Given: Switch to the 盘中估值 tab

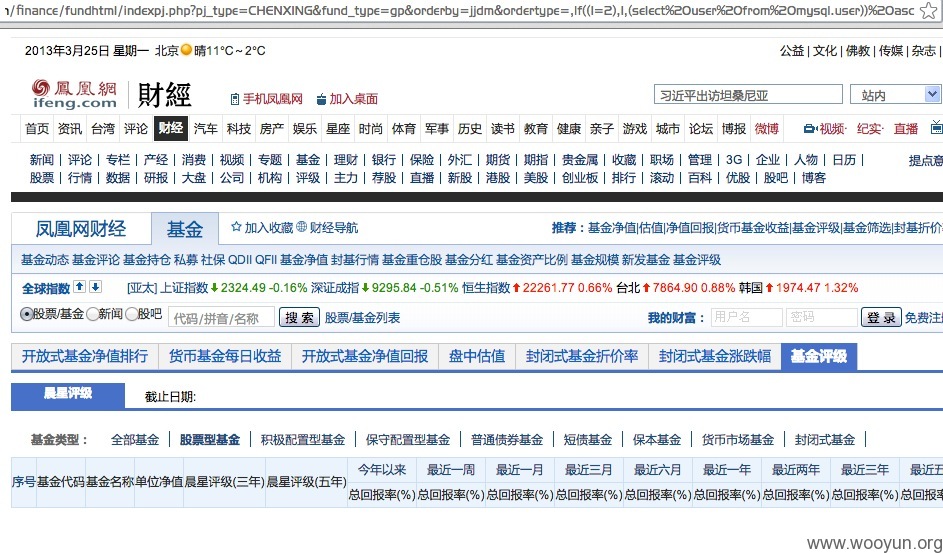Looking at the screenshot, I should click(x=477, y=356).
